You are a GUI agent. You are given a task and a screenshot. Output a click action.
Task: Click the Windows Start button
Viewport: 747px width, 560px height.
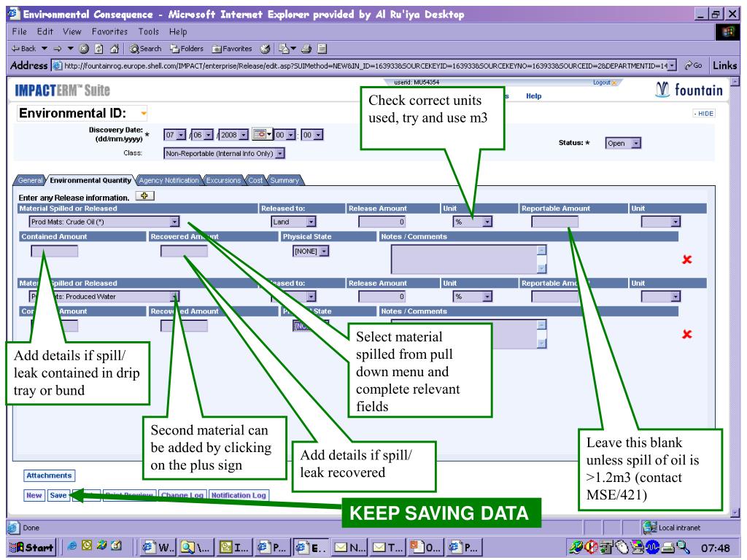(x=32, y=547)
